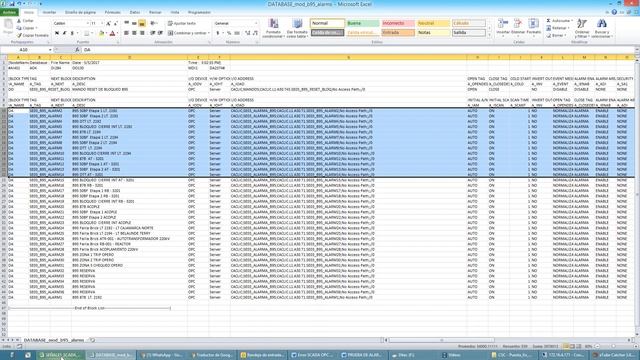Open the Borrar clear dropdown
This screenshot has width=640, height=360.
pyautogui.click(x=556, y=36)
